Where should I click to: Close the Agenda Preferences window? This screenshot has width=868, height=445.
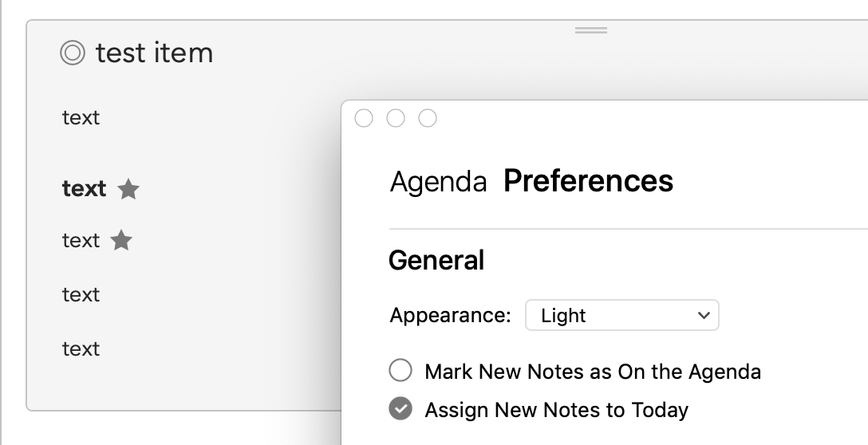pyautogui.click(x=364, y=118)
